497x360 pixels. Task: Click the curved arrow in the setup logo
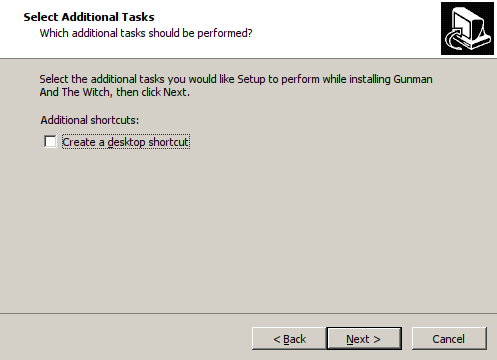click(x=453, y=39)
